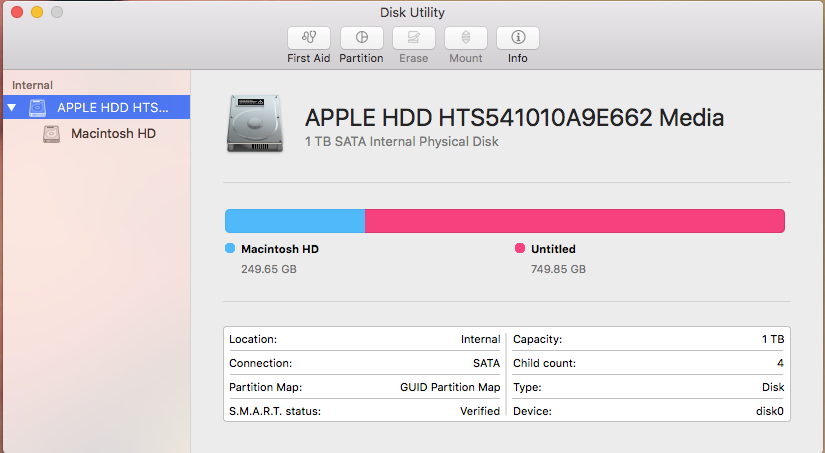Click the Internal sidebar section header
The height and width of the screenshot is (453, 825).
coord(32,85)
